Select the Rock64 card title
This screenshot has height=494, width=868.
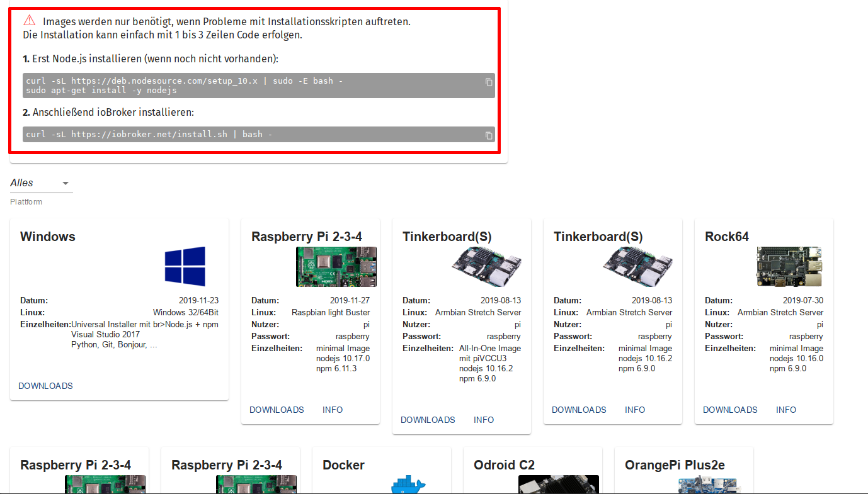727,237
